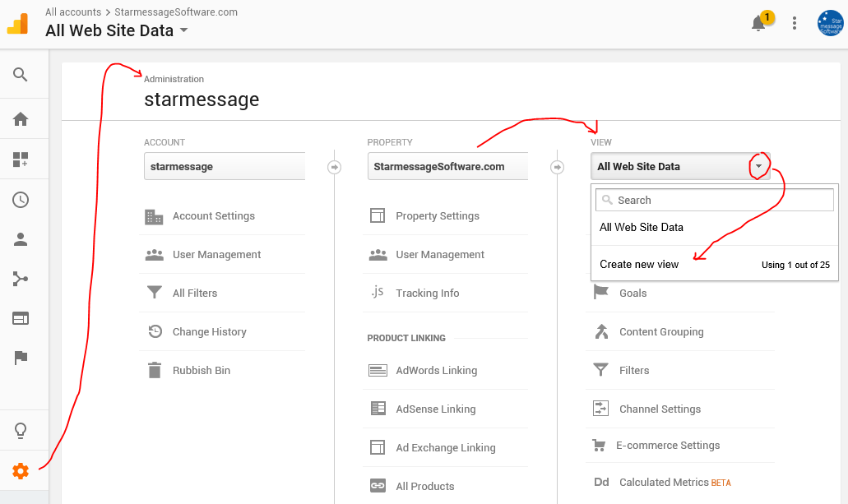Collapse the All Web Site Data view dropdown
The width and height of the screenshot is (848, 504).
click(759, 166)
